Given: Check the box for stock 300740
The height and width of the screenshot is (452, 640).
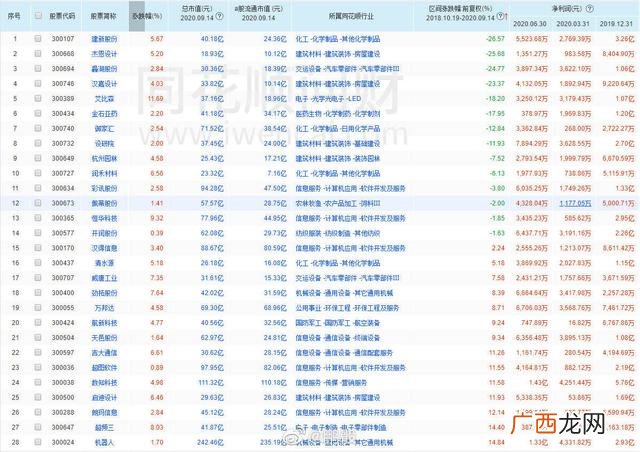Looking at the screenshot, I should (38, 128).
